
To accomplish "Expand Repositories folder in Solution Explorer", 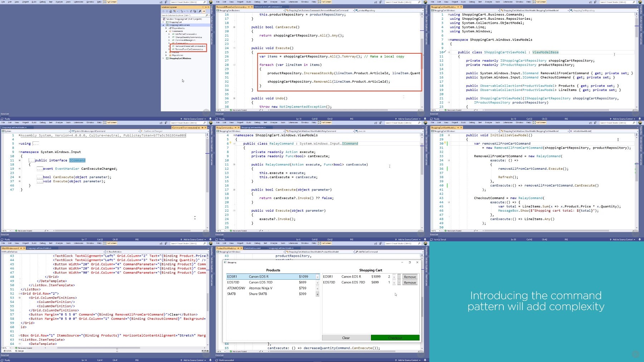I will pos(166,55).
